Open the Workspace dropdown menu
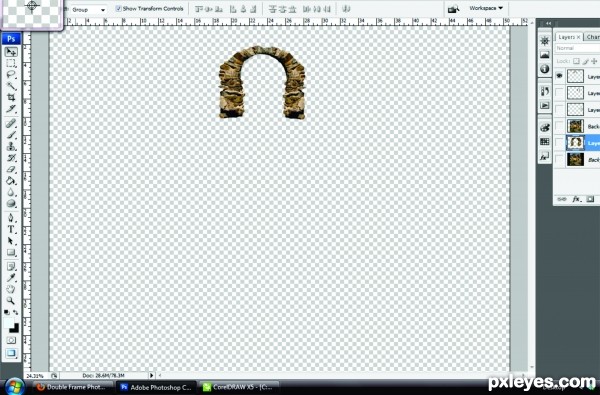600x395 pixels. (486, 8)
